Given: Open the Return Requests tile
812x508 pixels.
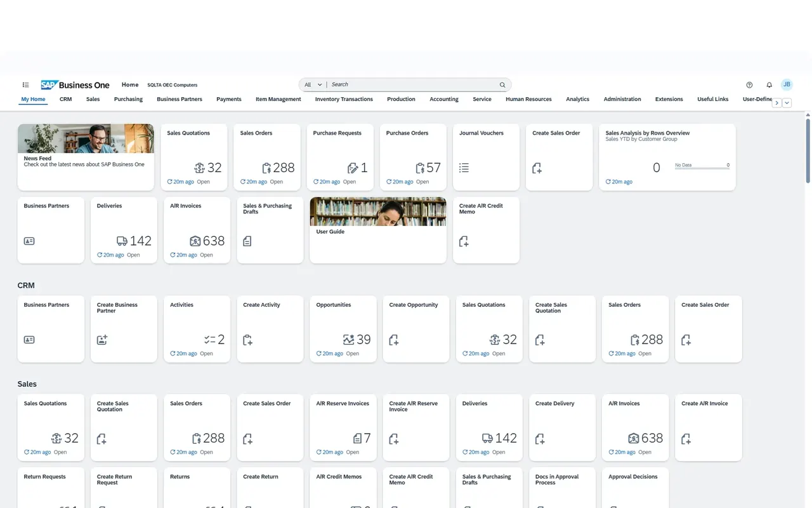Looking at the screenshot, I should coord(51,488).
